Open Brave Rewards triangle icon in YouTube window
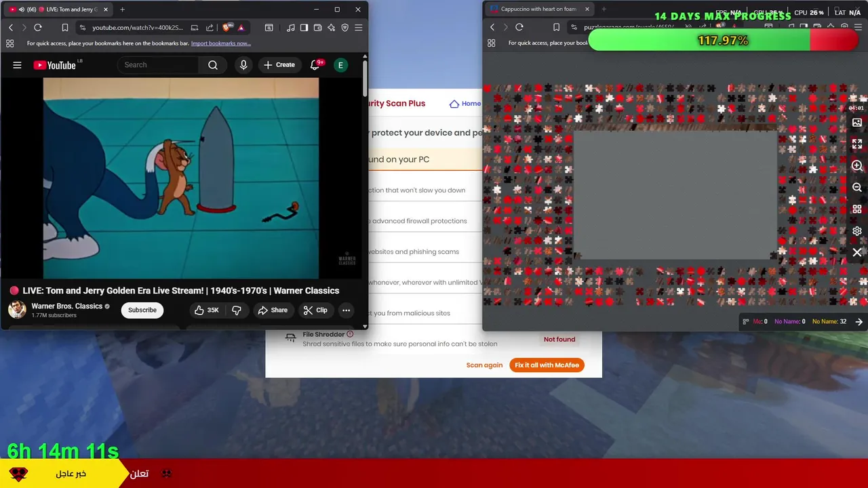Screen dimensions: 868x488 [241, 28]
